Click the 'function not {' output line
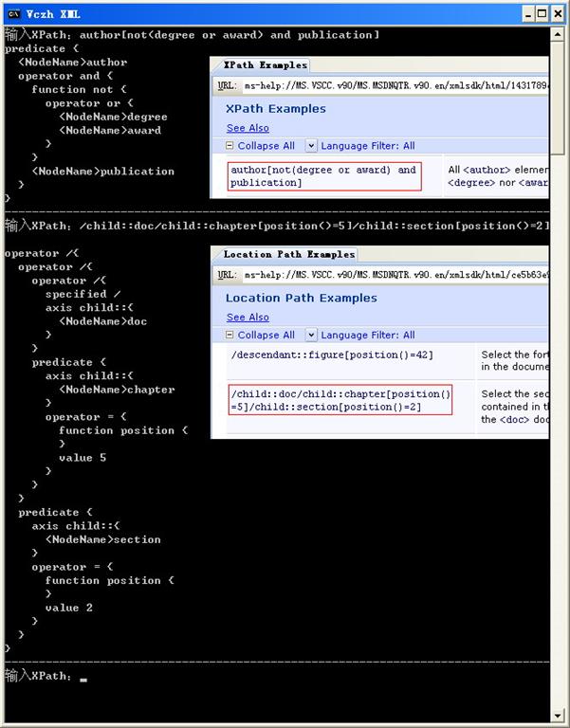The width and height of the screenshot is (570, 728). [79, 89]
